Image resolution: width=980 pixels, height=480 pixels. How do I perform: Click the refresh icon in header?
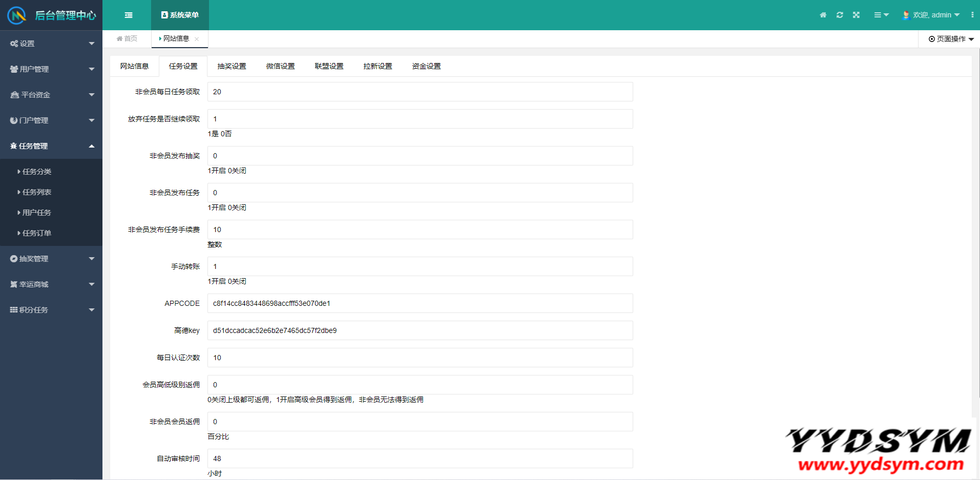click(x=840, y=15)
